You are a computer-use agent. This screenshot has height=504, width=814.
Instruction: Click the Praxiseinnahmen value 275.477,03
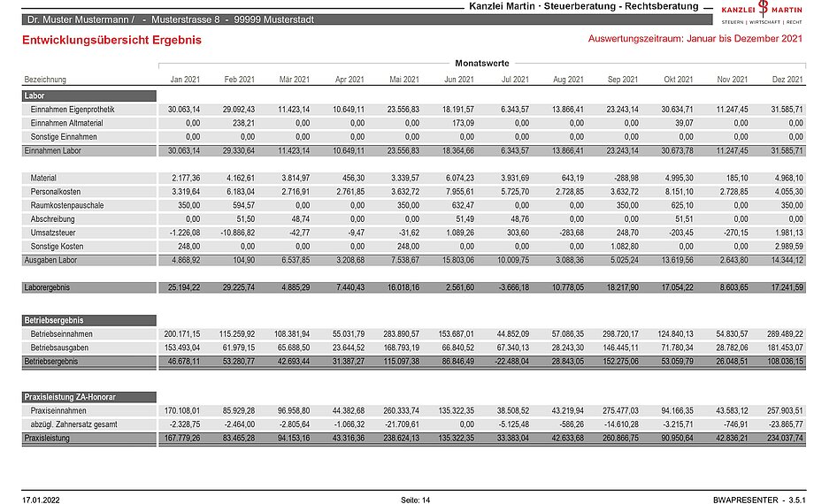click(x=620, y=410)
